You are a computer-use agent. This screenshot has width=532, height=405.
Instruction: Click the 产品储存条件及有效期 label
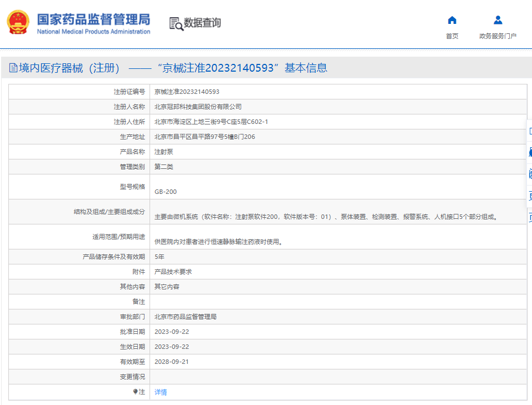(x=113, y=257)
